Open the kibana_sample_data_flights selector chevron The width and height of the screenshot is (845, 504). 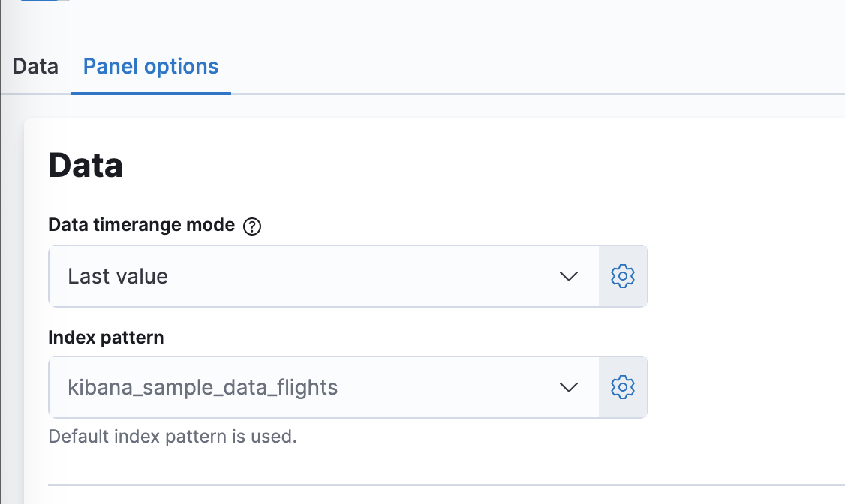coord(568,387)
